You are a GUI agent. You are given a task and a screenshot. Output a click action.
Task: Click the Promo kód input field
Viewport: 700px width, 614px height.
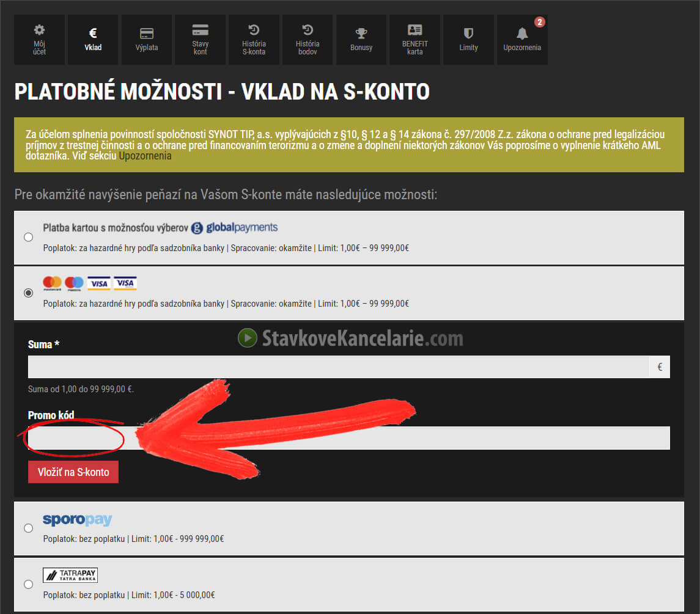point(348,438)
